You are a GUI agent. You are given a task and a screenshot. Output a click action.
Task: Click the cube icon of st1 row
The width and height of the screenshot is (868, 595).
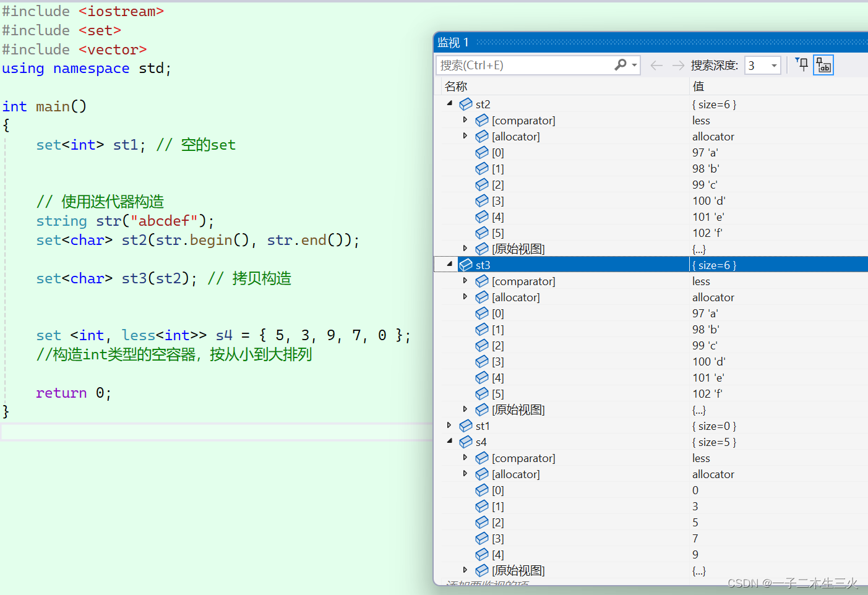[x=466, y=426]
